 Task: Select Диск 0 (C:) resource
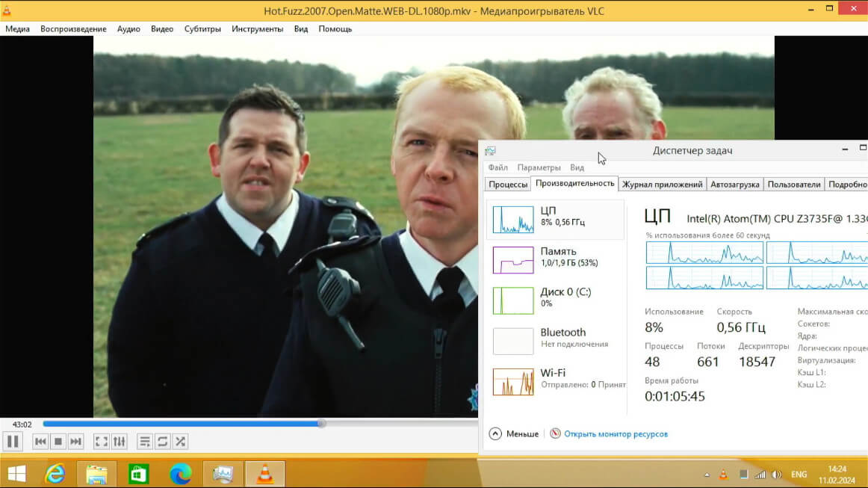555,300
